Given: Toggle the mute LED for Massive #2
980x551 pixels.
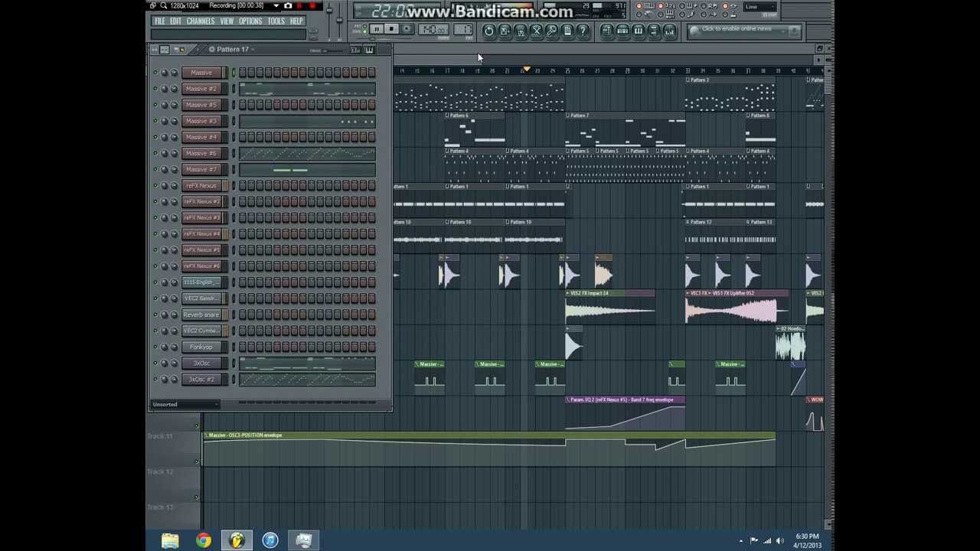Looking at the screenshot, I should click(155, 89).
